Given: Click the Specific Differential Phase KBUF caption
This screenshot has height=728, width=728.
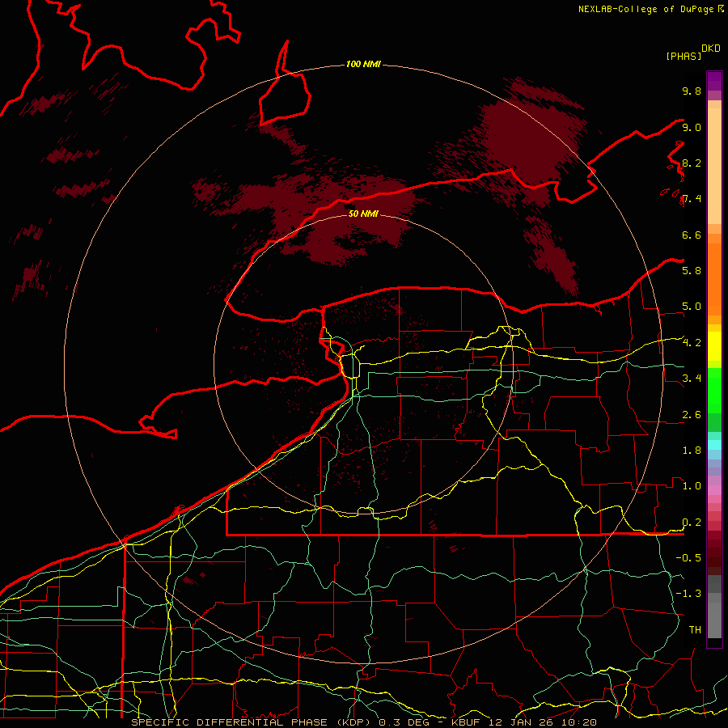Looking at the screenshot, I should (363, 722).
